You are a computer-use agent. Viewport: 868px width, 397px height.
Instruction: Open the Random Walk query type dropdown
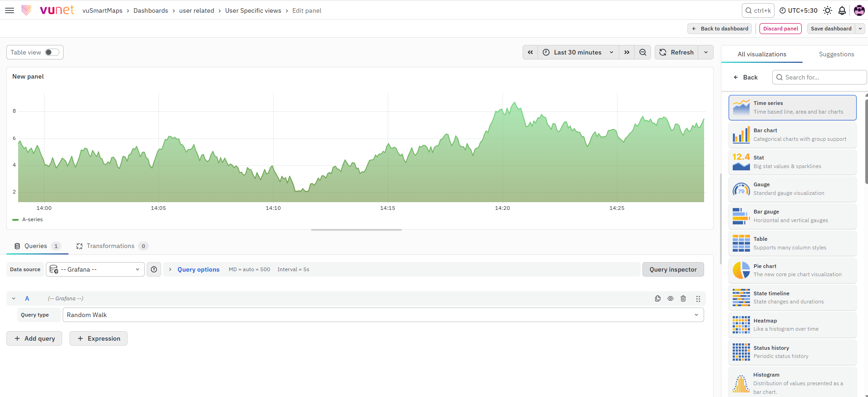(383, 315)
